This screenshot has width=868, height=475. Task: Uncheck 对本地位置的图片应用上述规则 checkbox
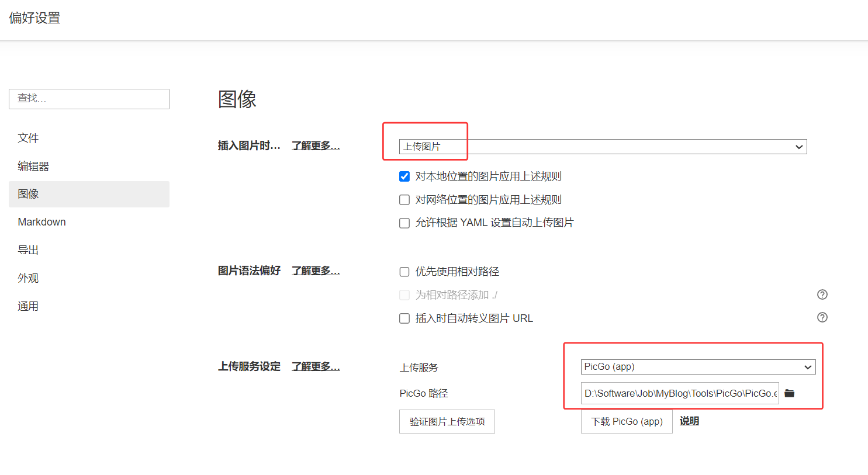[x=404, y=176]
